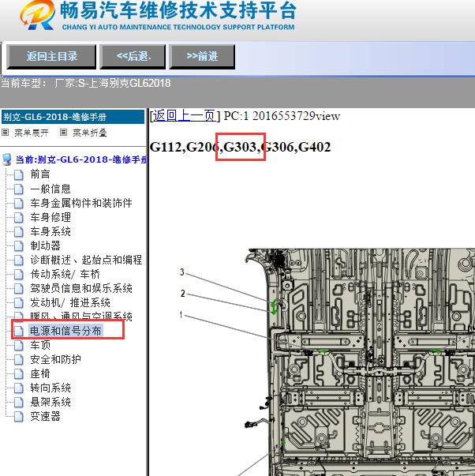Select the 转向系统 entry
Screen dimensions: 475x476
(x=50, y=388)
